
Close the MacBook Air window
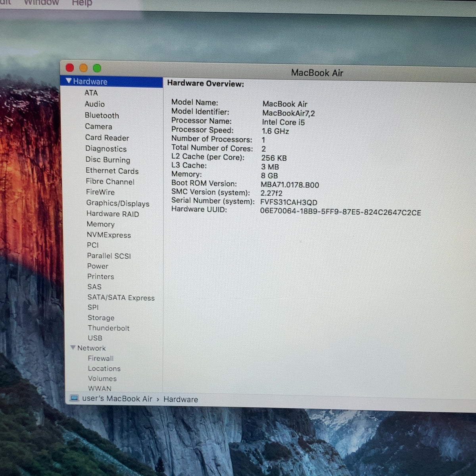70,68
